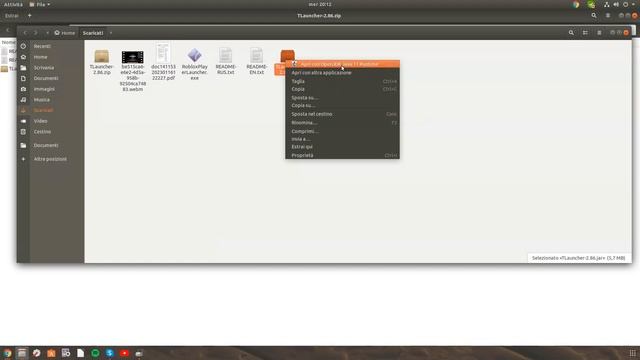Screen dimensions: 640x360
Task: Open Files hamburger menu
Action: coord(599,33)
